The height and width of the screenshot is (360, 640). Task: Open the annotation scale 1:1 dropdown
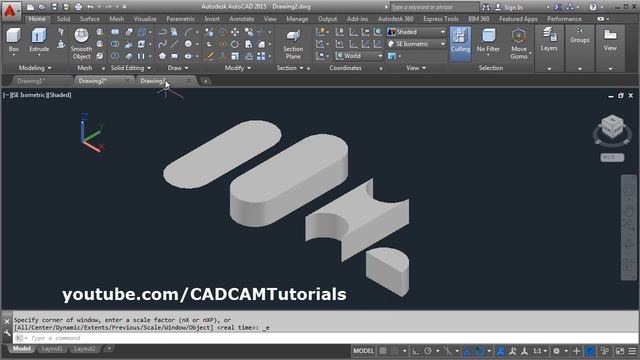pyautogui.click(x=540, y=351)
